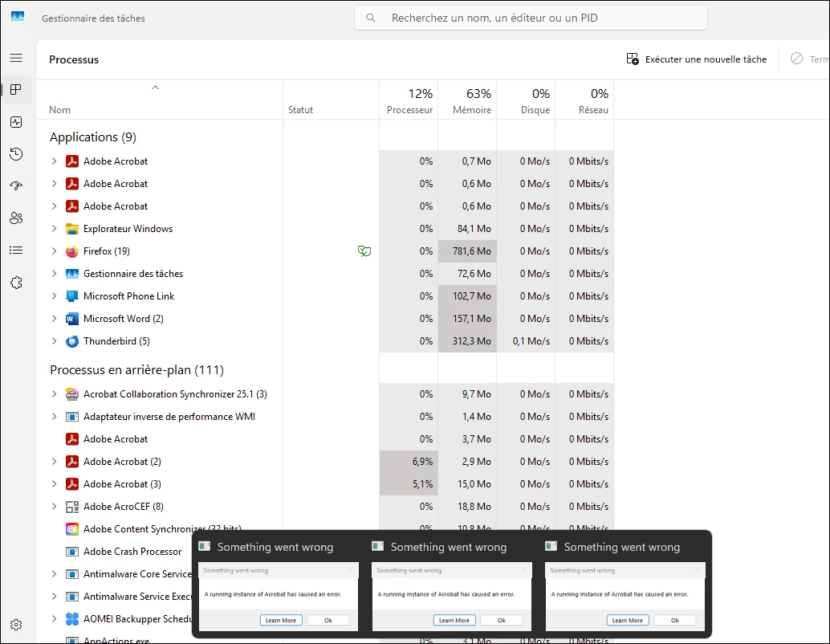Image resolution: width=830 pixels, height=644 pixels.
Task: Click Ok in the last error dialog
Action: tap(675, 620)
